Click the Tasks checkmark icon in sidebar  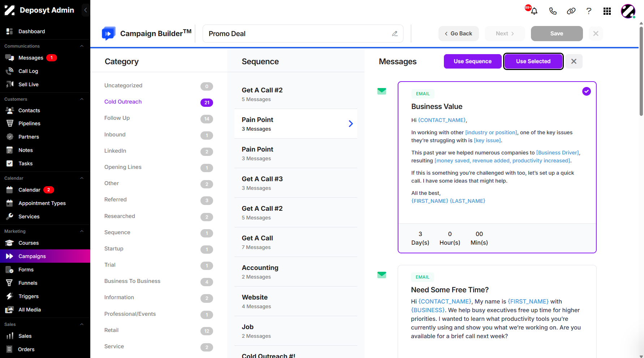(x=10, y=163)
